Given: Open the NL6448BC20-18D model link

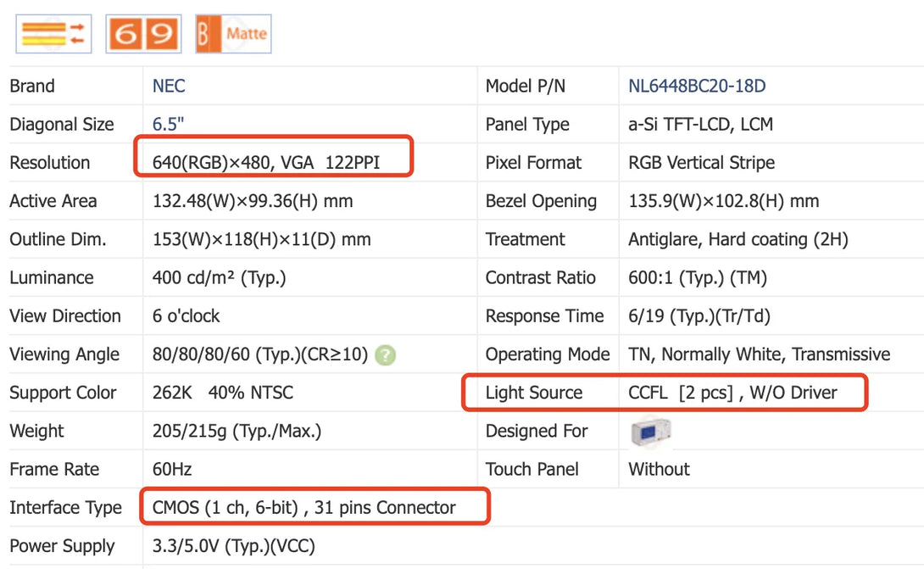Looking at the screenshot, I should click(697, 86).
